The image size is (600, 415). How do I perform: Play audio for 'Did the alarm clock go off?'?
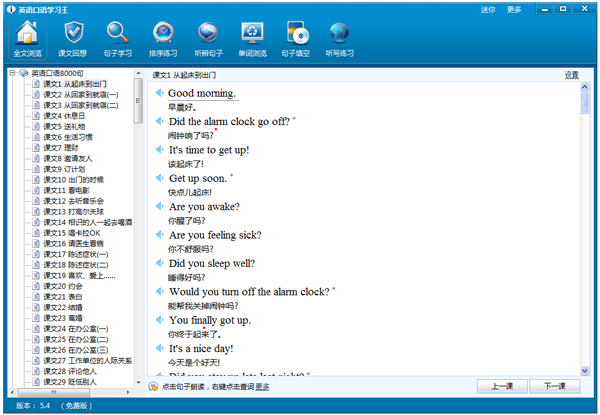click(160, 121)
